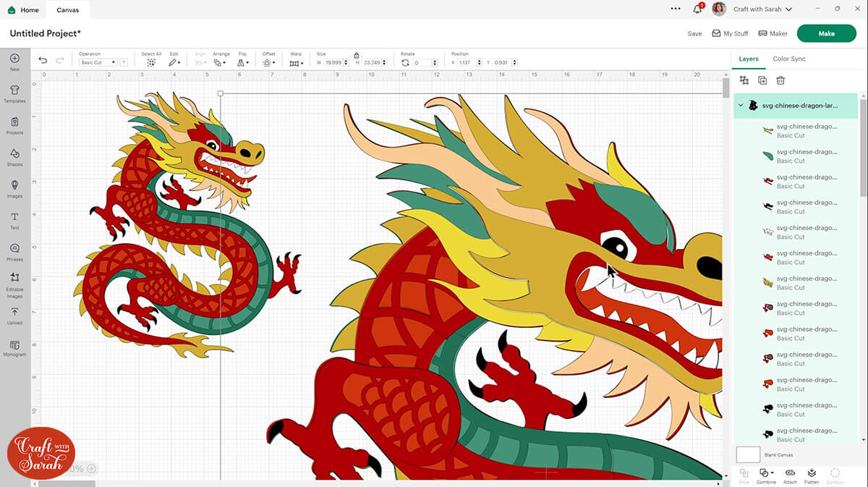Open the Phrases panel
This screenshot has width=868, height=487.
(x=14, y=252)
